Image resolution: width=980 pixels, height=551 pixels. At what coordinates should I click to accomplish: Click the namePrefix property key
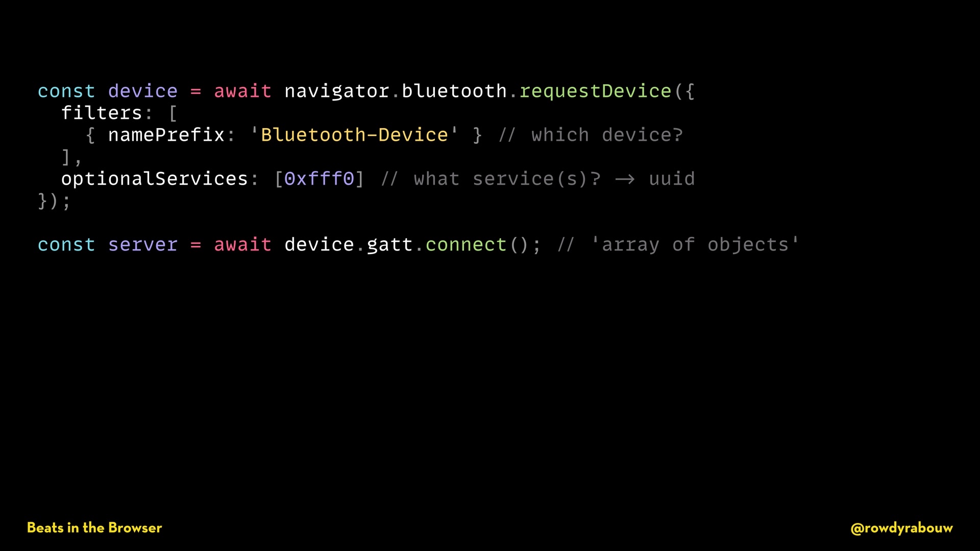[x=166, y=135]
